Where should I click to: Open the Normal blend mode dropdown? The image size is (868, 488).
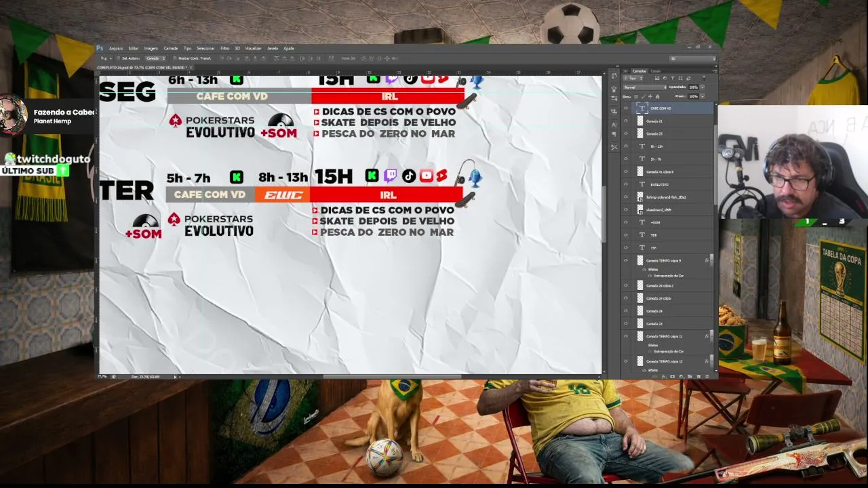point(645,87)
